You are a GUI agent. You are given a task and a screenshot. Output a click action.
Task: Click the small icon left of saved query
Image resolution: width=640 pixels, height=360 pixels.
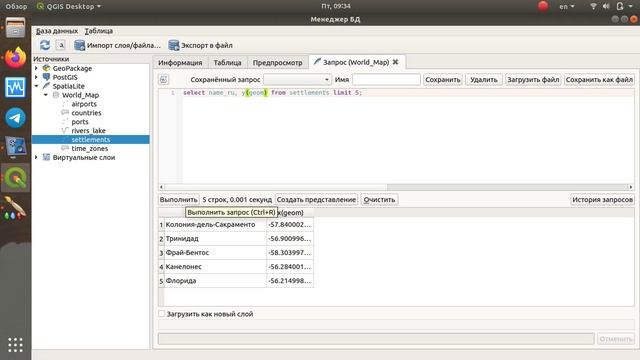[x=164, y=80]
